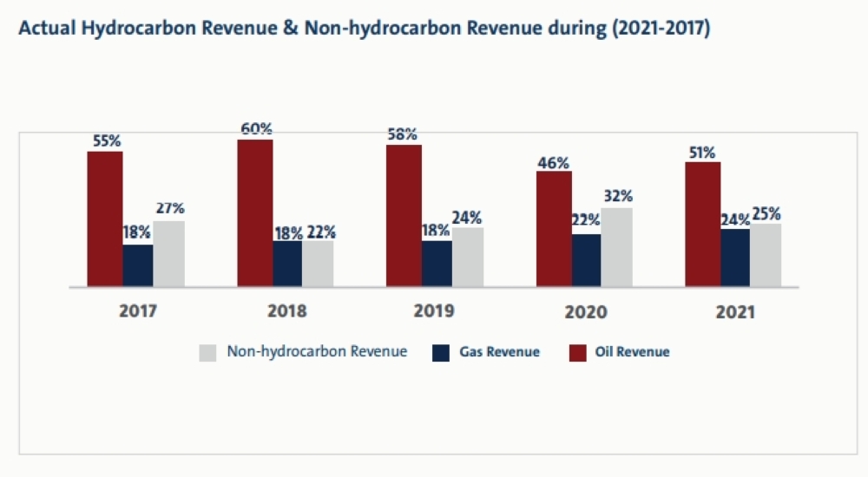
Task: Click the 58% data label
Action: [402, 134]
